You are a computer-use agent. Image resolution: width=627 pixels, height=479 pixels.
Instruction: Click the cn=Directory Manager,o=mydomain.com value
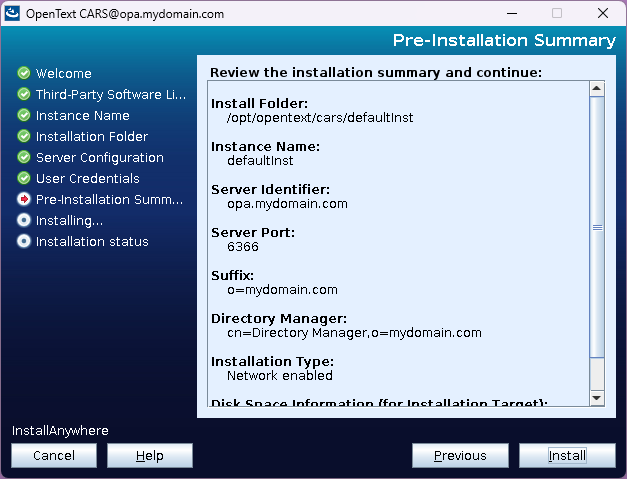(354, 333)
